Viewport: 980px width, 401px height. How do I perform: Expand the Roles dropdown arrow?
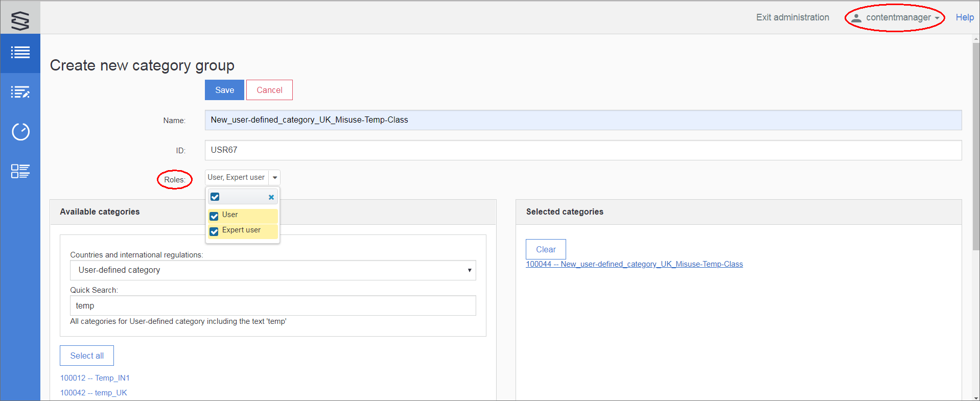click(x=275, y=178)
